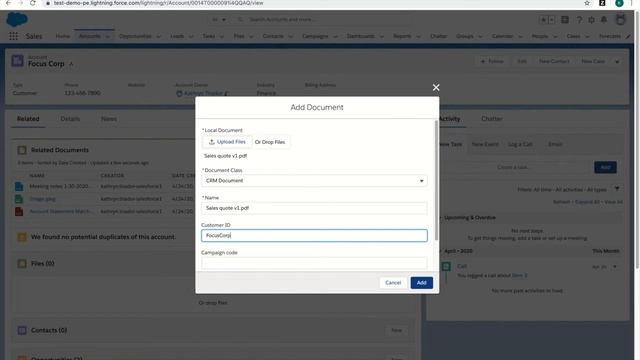Screen dimensions: 640x360
Task: Switch to the Details tab
Action: (70, 119)
